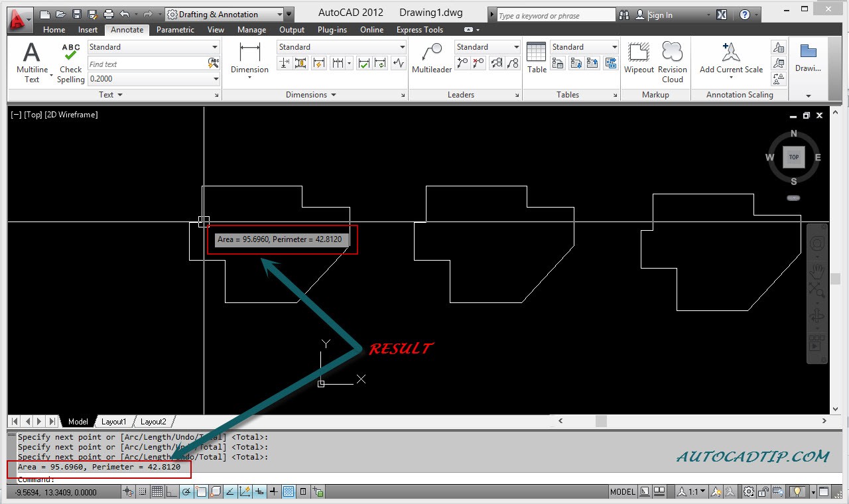Click the Add Current Scale icon
Image resolution: width=849 pixels, height=504 pixels.
point(731,58)
